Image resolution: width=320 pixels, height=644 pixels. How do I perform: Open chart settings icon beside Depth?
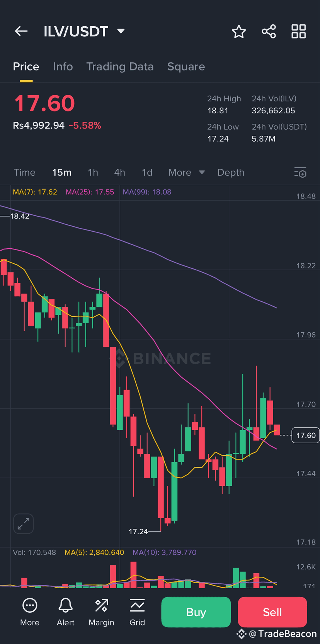[x=300, y=173]
